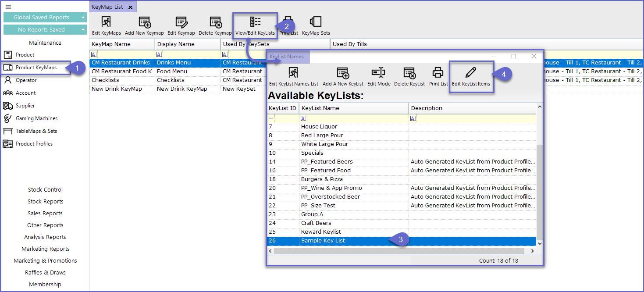Image resolution: width=644 pixels, height=292 pixels.
Task: Click KeyList ID filter cell
Action: coord(283,118)
